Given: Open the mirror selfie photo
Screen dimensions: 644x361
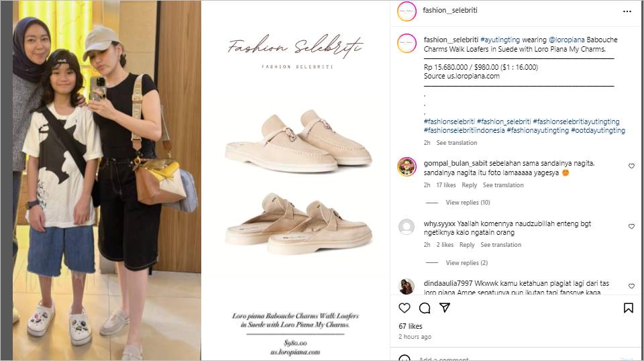Looking at the screenshot, I should (x=107, y=180).
